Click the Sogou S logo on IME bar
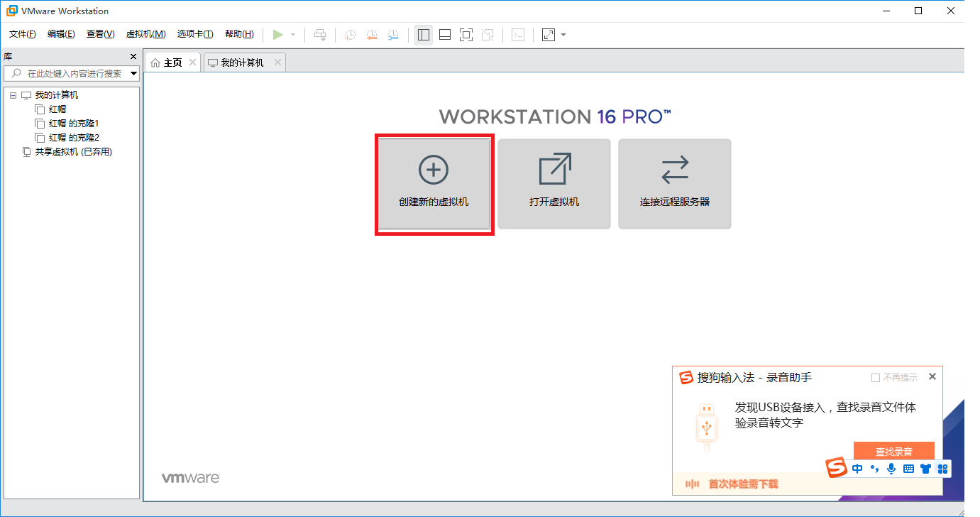The height and width of the screenshot is (517, 980). tap(837, 467)
